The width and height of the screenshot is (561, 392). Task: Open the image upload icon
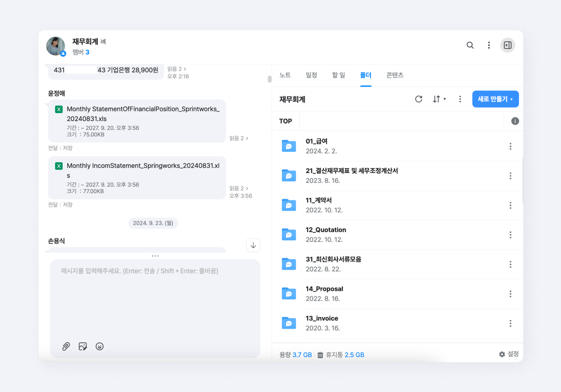pyautogui.click(x=82, y=346)
